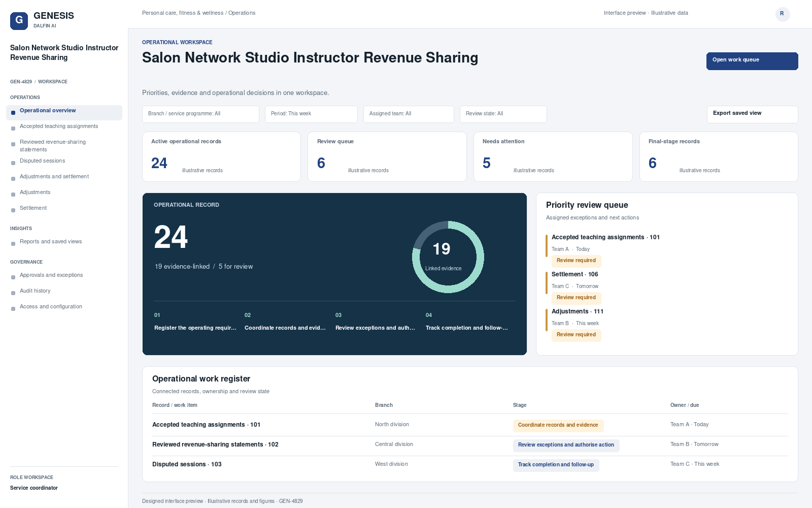Screen dimensions: 812x508
Task: Go to Approvals and exceptions
Action: pyautogui.click(x=64, y=275)
